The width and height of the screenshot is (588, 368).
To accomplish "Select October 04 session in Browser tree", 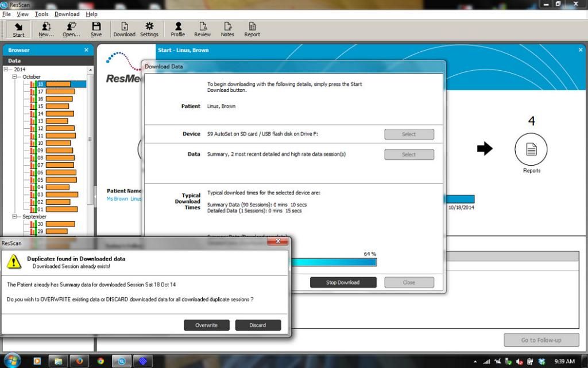I will 50,187.
